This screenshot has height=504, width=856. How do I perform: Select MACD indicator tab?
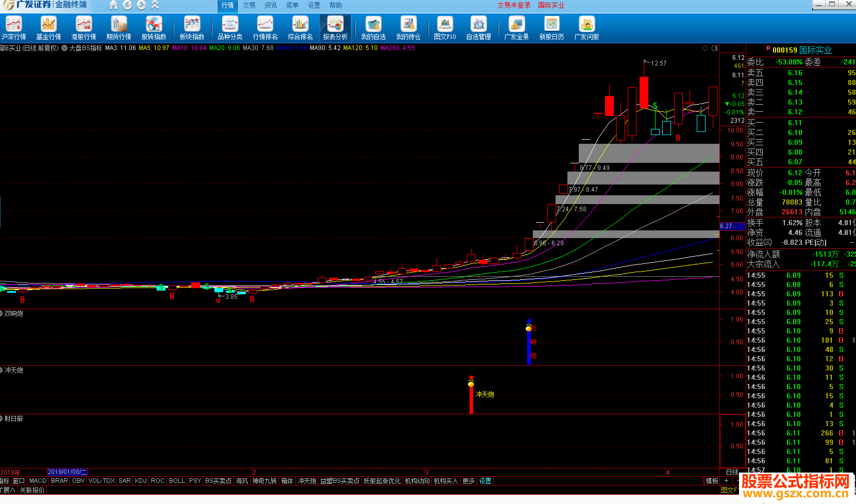coord(38,481)
